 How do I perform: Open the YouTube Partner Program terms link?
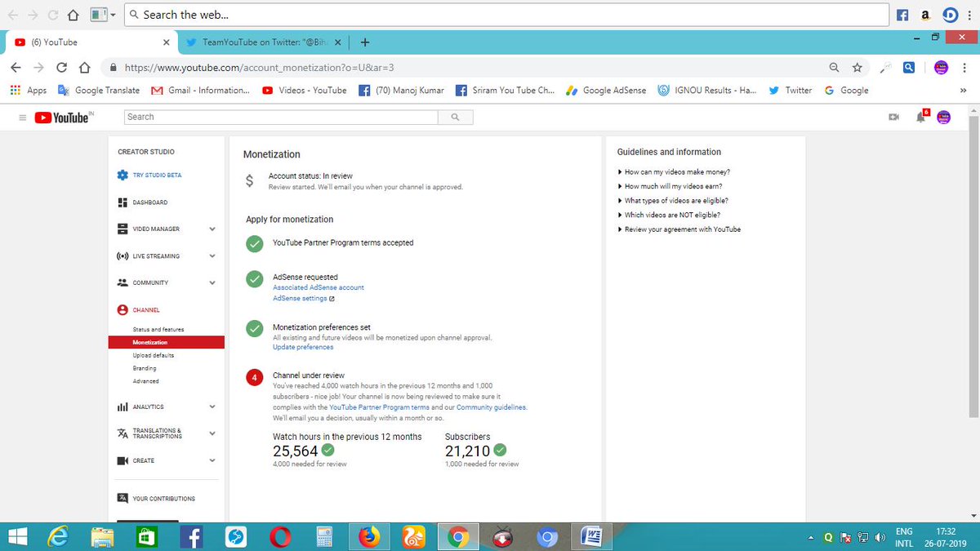(379, 407)
